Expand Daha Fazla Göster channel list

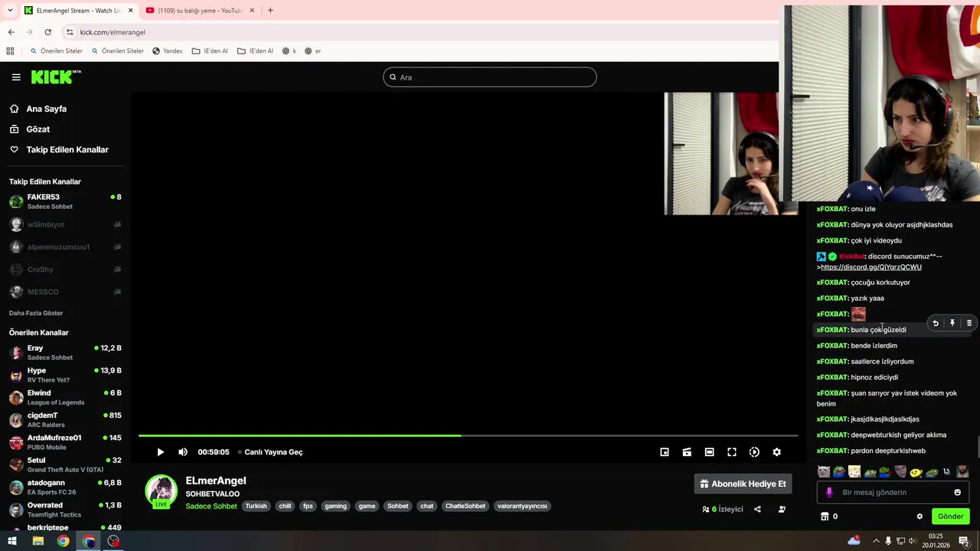pyautogui.click(x=36, y=313)
